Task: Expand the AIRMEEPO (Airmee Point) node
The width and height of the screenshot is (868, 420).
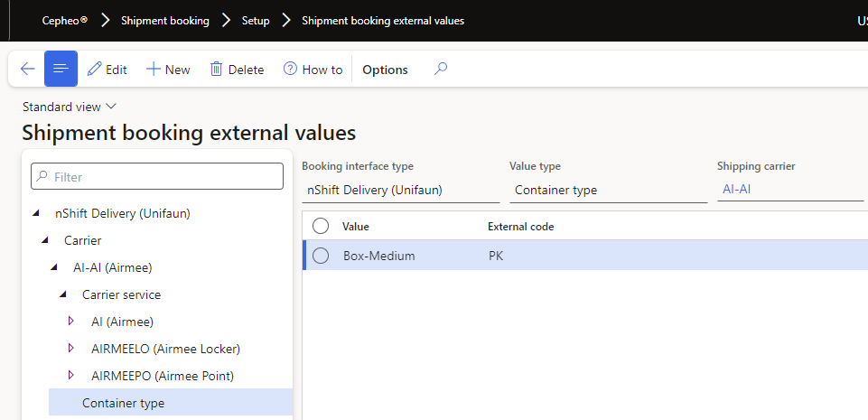Action: tap(71, 376)
